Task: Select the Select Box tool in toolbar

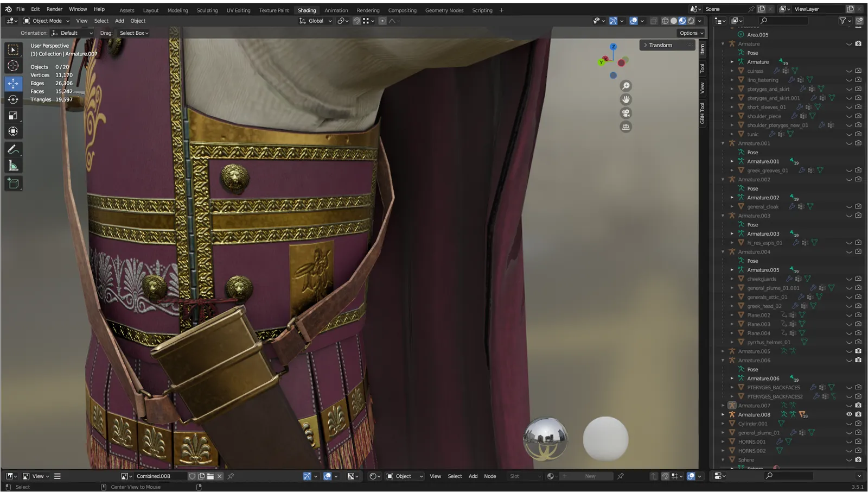Action: (x=13, y=50)
